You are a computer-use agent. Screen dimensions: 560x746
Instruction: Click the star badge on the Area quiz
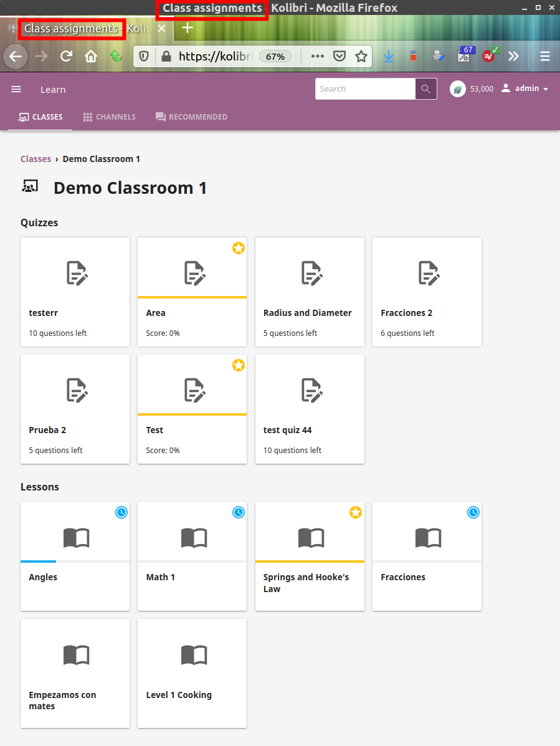coord(239,248)
